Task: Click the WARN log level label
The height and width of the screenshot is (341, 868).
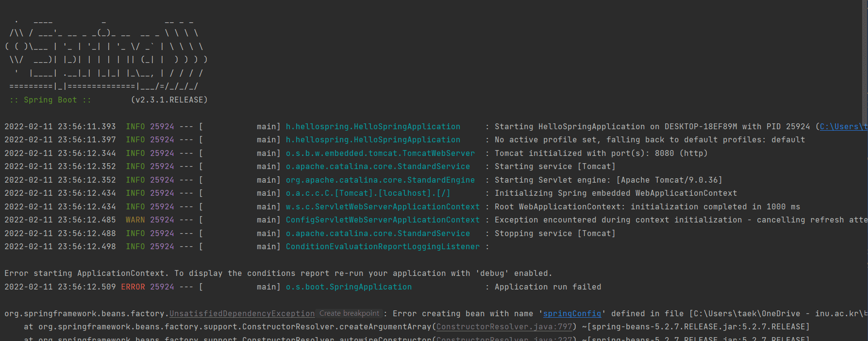Action: click(x=135, y=220)
